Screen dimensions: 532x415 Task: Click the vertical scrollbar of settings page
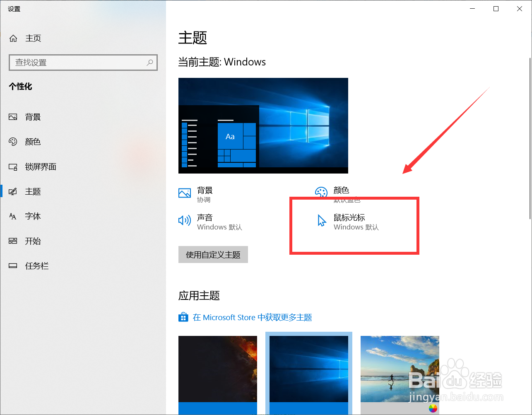pyautogui.click(x=530, y=139)
